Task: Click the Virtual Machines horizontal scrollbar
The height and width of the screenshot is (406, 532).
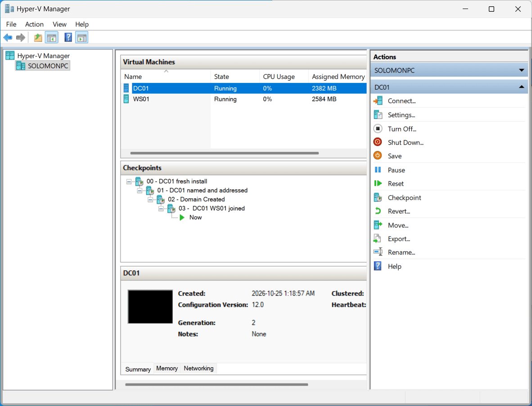Action: point(224,153)
